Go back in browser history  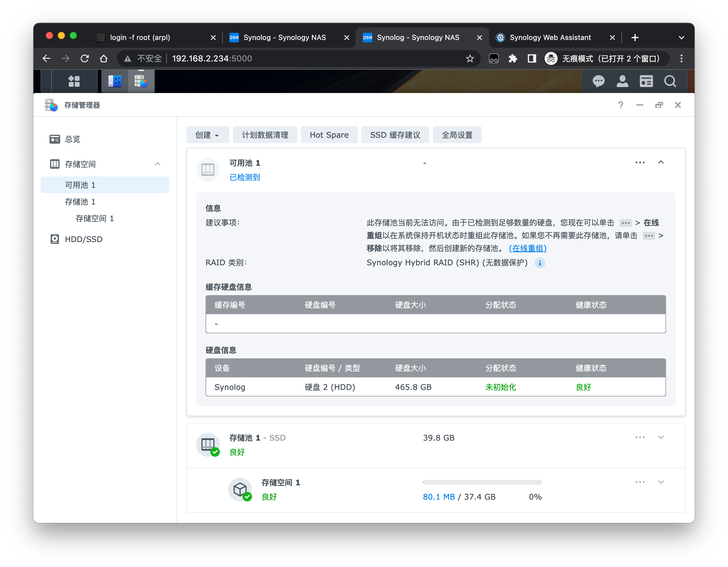pyautogui.click(x=47, y=59)
